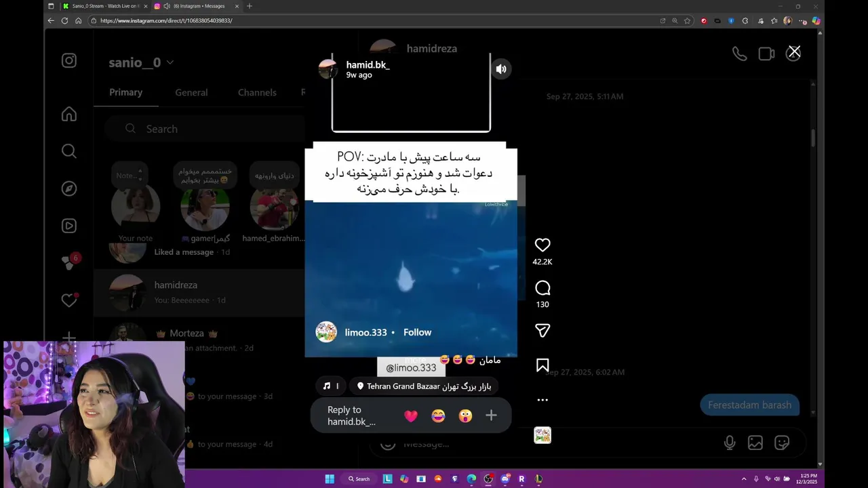Screen dimensions: 868x488
Task: Open a new browser tab
Action: click(249, 6)
